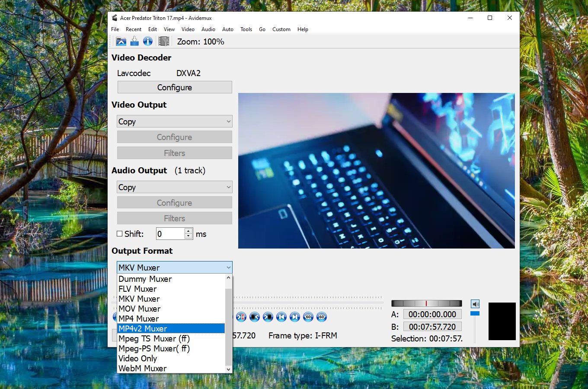588x389 pixels.
Task: Open the video filters filmstrip icon
Action: [164, 41]
